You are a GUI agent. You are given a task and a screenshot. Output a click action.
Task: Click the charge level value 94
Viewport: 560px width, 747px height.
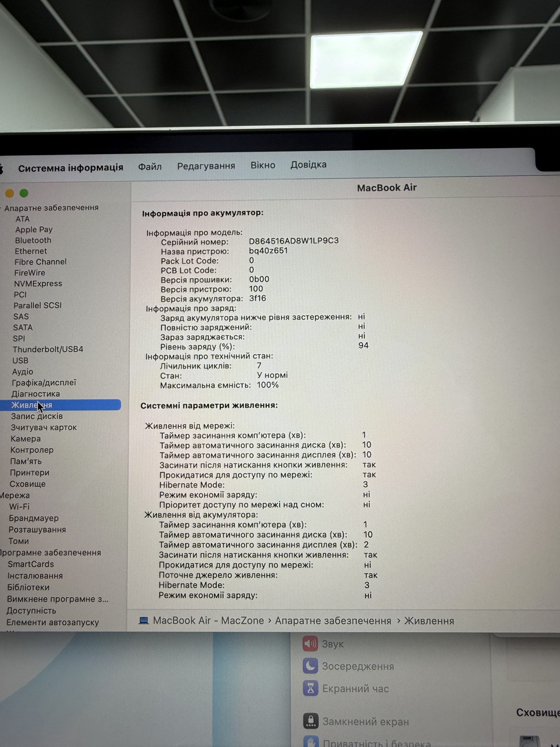point(363,345)
